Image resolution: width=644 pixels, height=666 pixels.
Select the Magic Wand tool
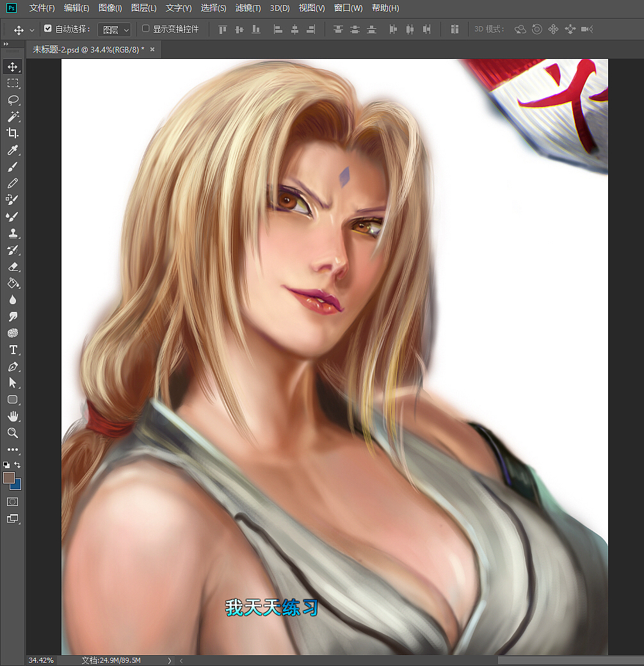pyautogui.click(x=12, y=117)
